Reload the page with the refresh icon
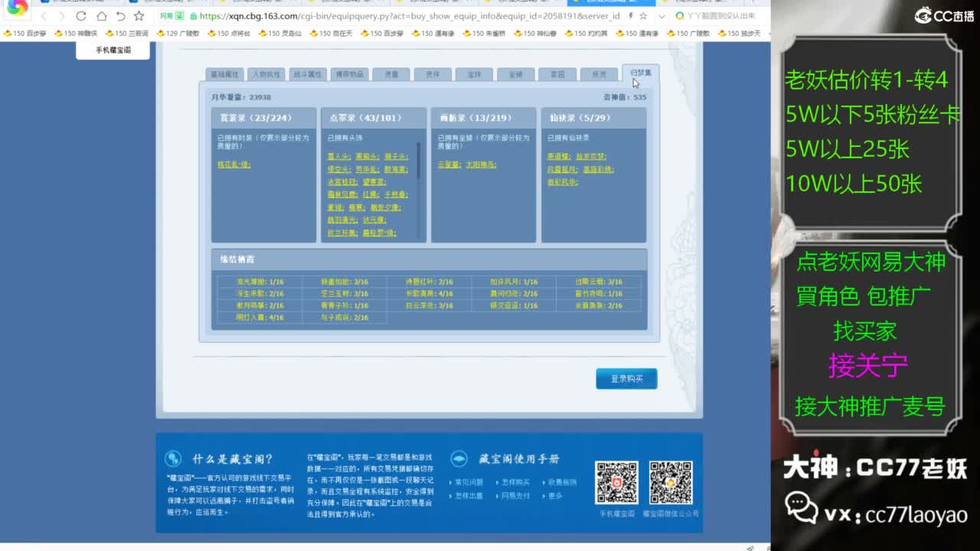 81,16
